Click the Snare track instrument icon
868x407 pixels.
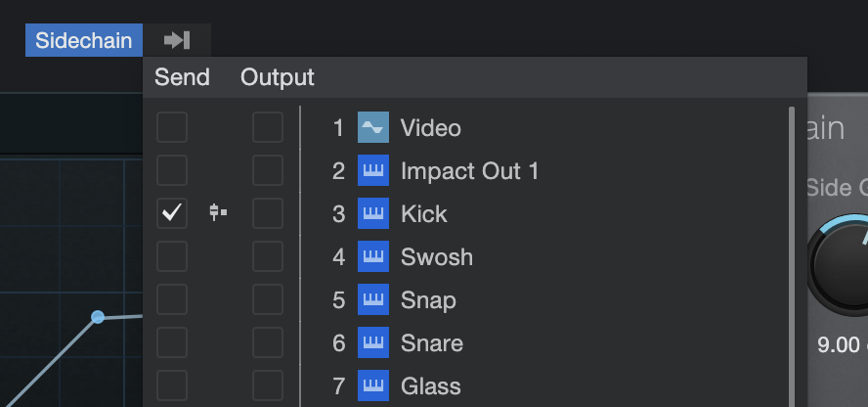(x=373, y=342)
